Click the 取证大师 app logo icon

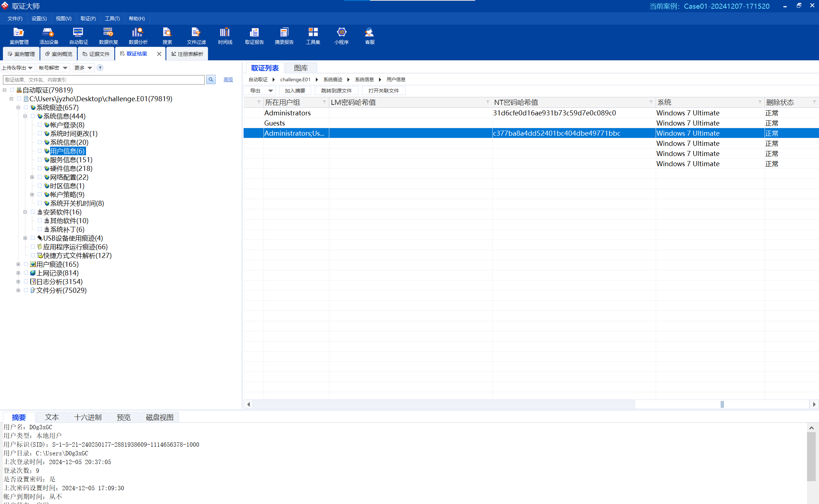pyautogui.click(x=5, y=6)
